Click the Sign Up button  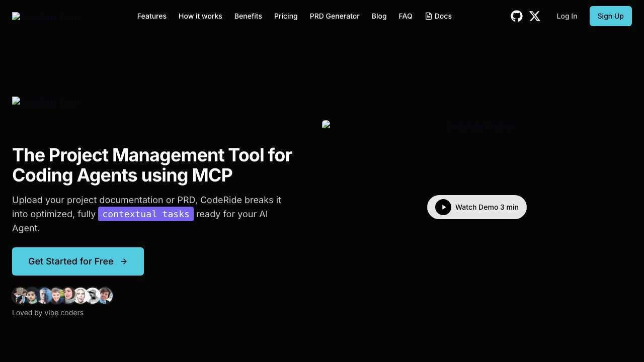[x=611, y=16]
